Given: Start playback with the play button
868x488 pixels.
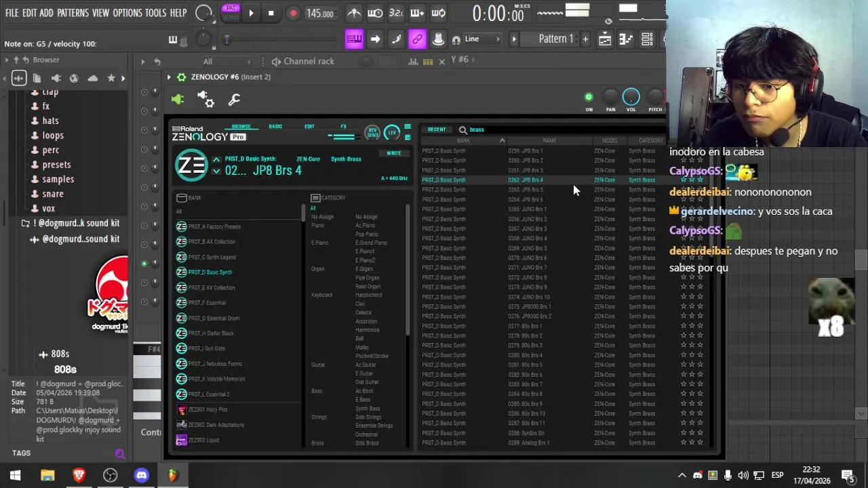Looking at the screenshot, I should 251,13.
